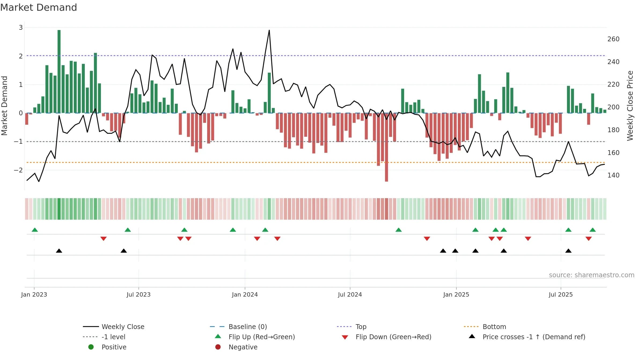Screen dimensions: 644x362
Task: Toggle the Weekly Close legend label
Action: click(x=123, y=327)
